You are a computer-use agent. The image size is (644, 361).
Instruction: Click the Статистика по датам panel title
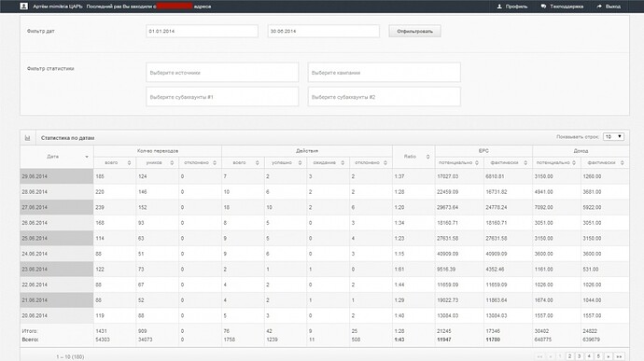pyautogui.click(x=68, y=138)
